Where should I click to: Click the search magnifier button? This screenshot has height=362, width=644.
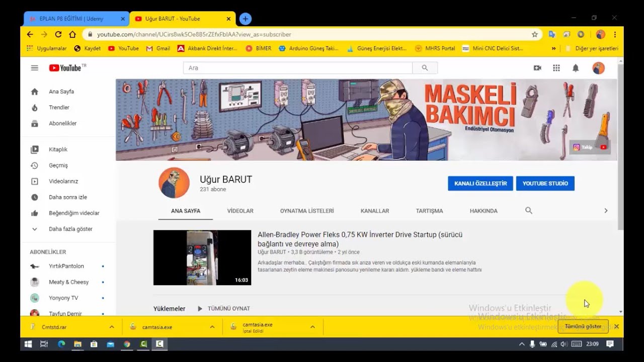[425, 68]
